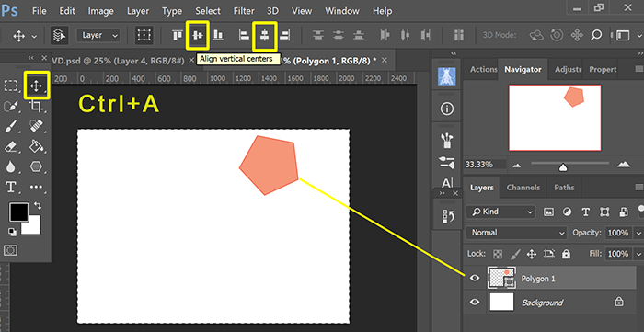This screenshot has width=644, height=332.
Task: Select the Move tool in the Tools panel
Action: (36, 86)
